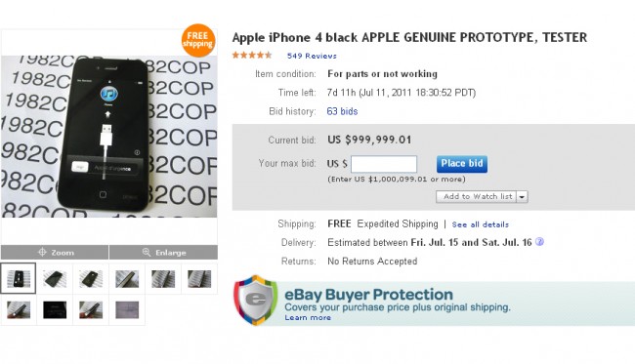See all shipping details
The height and width of the screenshot is (364, 635).
[481, 224]
